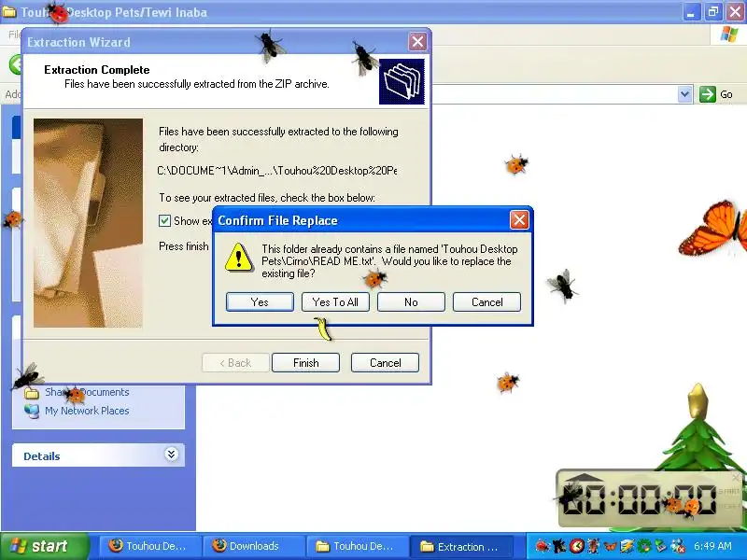Click No in the Confirm File Replace dialog
Viewport: 747px width, 560px height.
(411, 301)
